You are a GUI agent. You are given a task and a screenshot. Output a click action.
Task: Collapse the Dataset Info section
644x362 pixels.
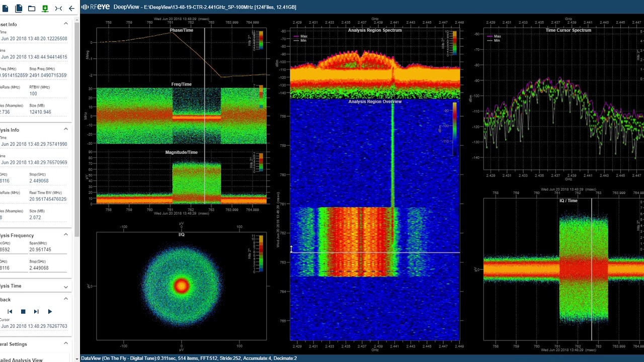point(65,24)
